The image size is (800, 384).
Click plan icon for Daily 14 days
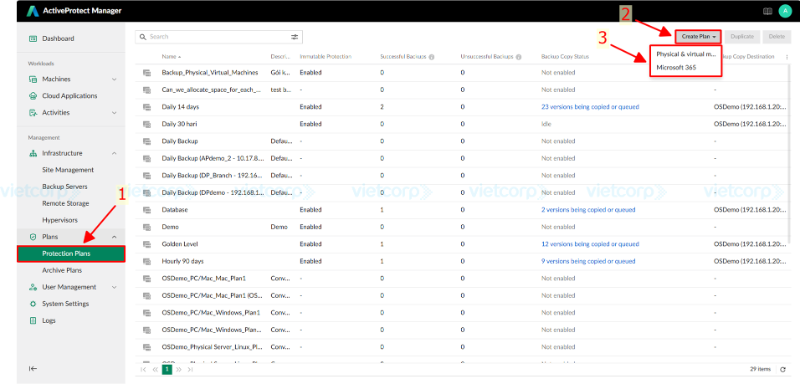147,107
